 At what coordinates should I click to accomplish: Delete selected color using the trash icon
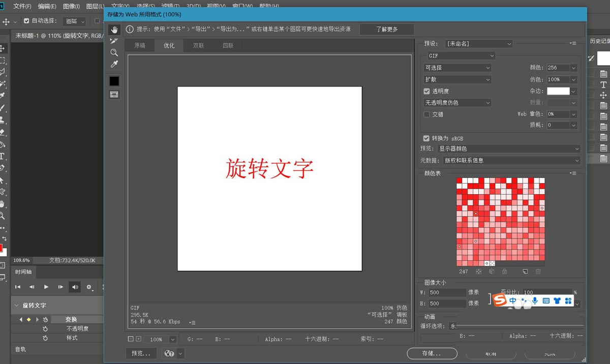pyautogui.click(x=538, y=271)
